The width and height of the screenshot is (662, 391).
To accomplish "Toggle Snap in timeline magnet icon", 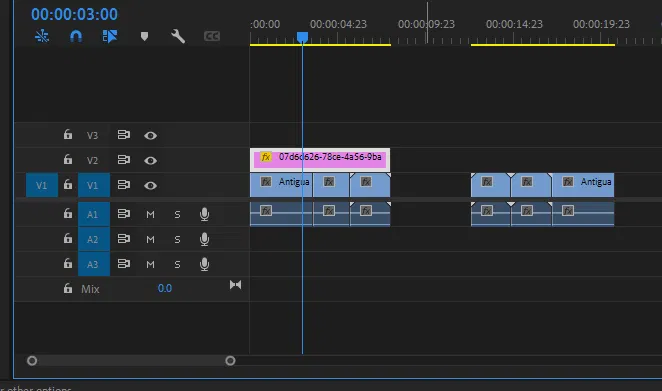I will [76, 36].
